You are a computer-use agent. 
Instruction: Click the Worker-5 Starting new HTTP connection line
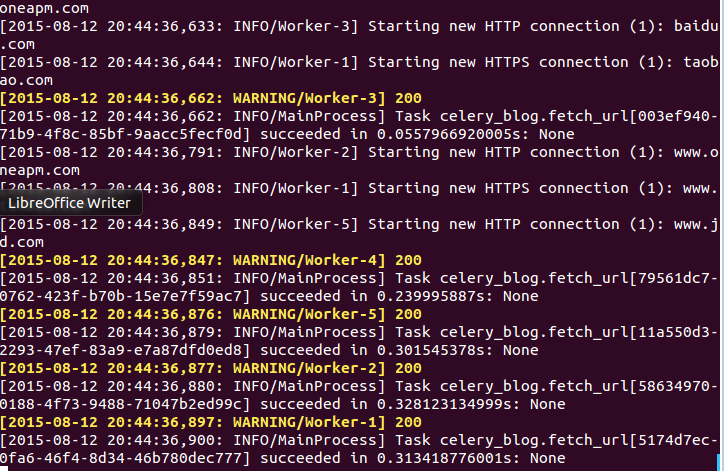coord(360,224)
